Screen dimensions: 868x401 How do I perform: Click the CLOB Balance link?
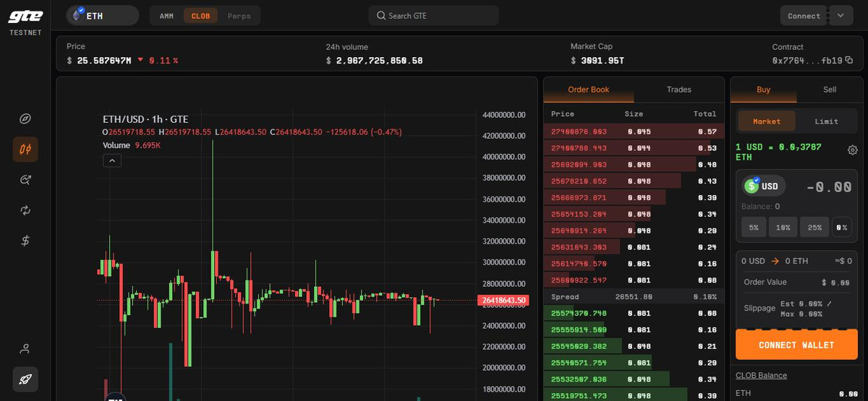[x=761, y=375]
